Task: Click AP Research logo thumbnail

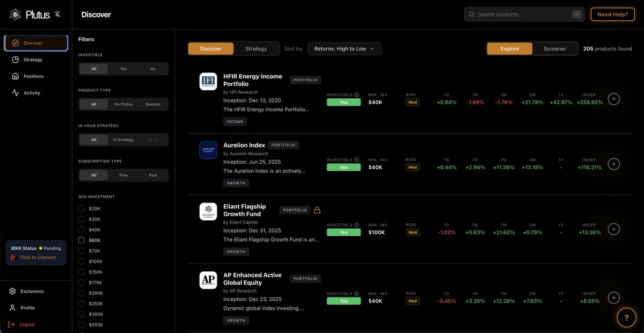Action: tap(208, 280)
